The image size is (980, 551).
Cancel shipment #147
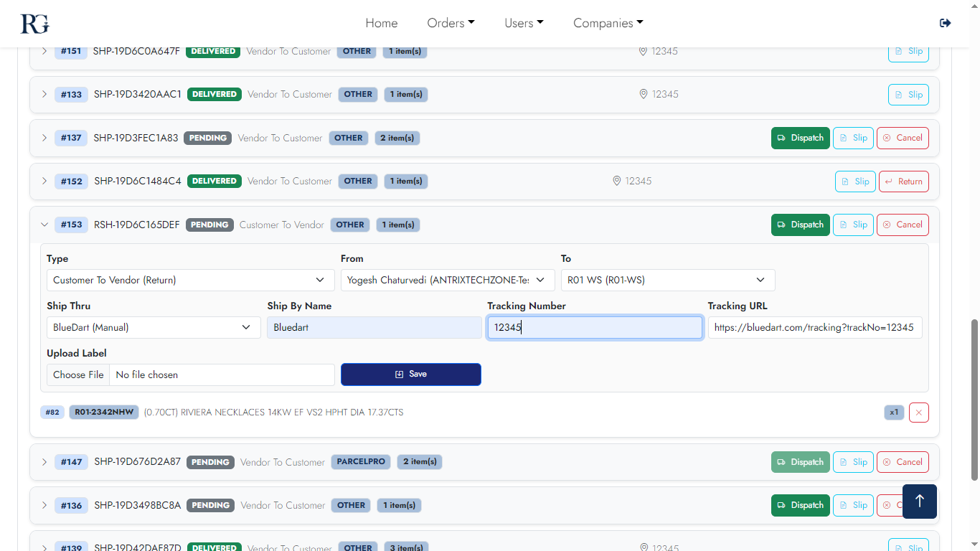point(903,462)
